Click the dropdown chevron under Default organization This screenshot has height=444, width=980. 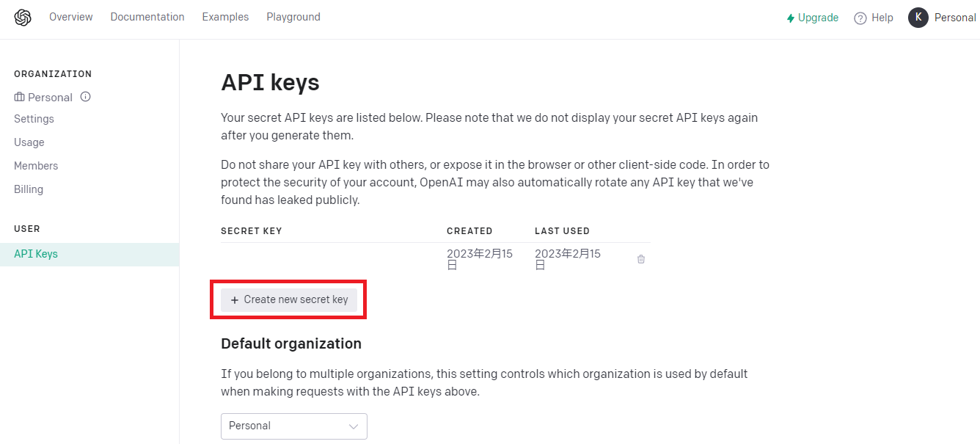coord(354,426)
